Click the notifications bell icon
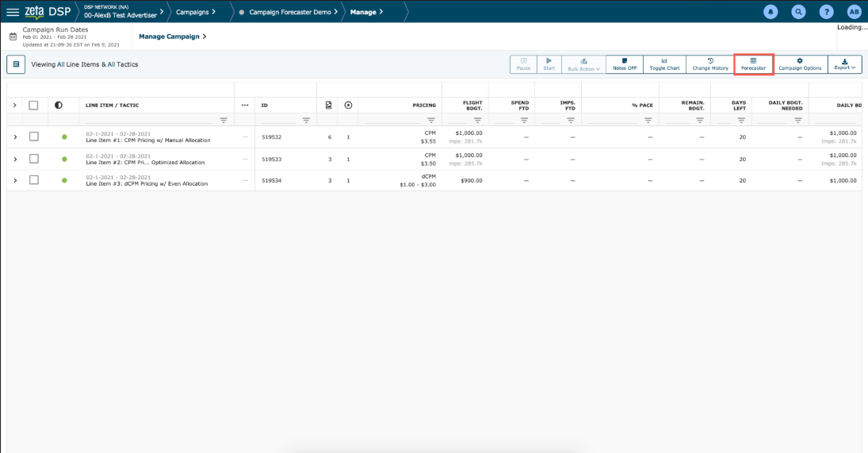The image size is (868, 453). (x=770, y=12)
